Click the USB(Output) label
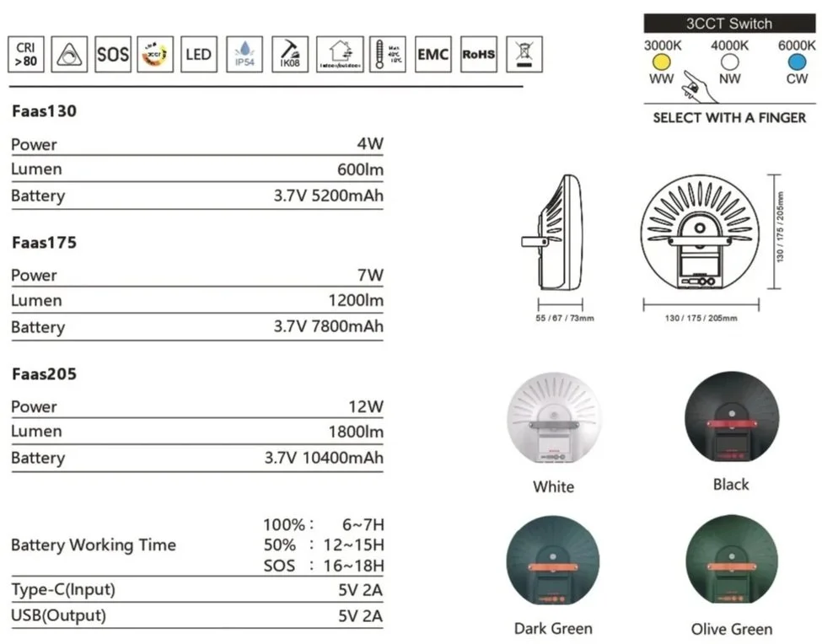This screenshot has width=822, height=644. [x=58, y=615]
